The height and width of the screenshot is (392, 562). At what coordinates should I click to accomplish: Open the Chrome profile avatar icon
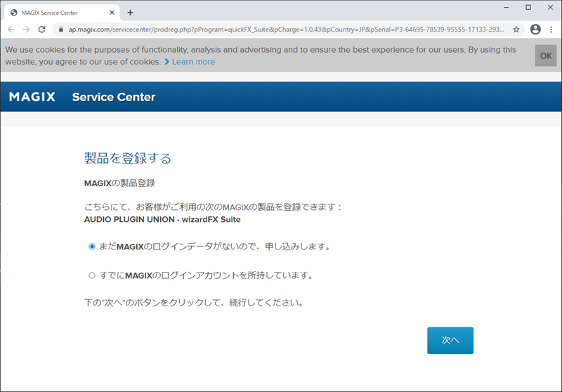click(x=535, y=30)
